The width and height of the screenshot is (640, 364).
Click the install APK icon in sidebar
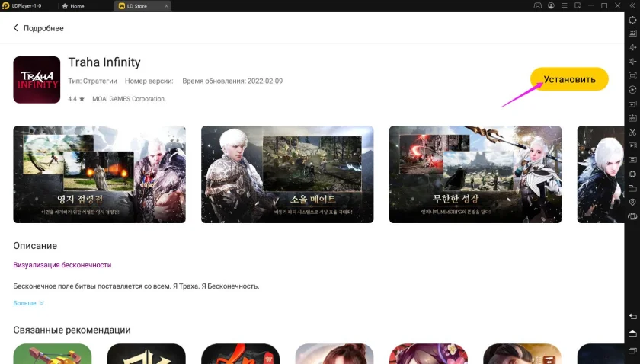[632, 117]
